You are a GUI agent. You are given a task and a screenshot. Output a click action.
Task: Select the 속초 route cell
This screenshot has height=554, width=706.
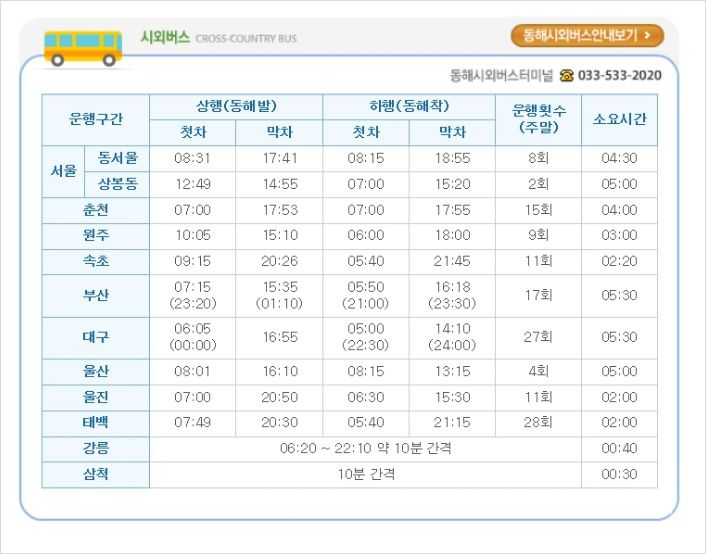[x=95, y=261]
